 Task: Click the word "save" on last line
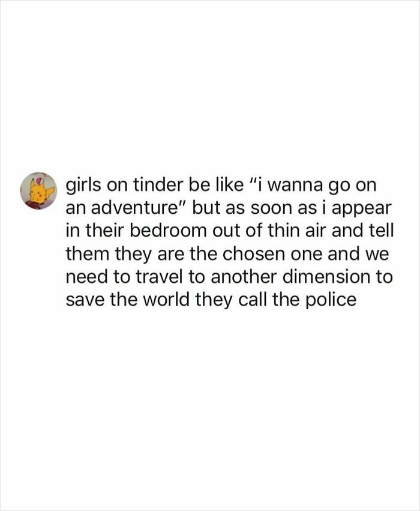click(85, 299)
